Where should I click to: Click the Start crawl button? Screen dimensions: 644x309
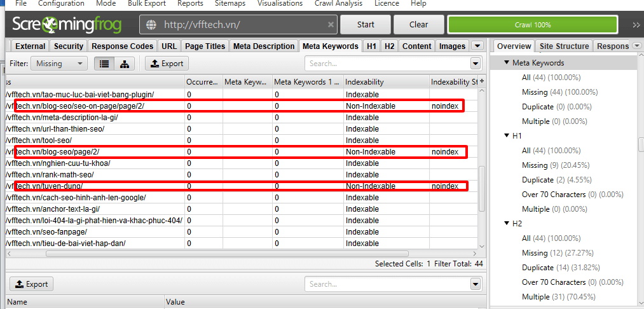(x=365, y=25)
